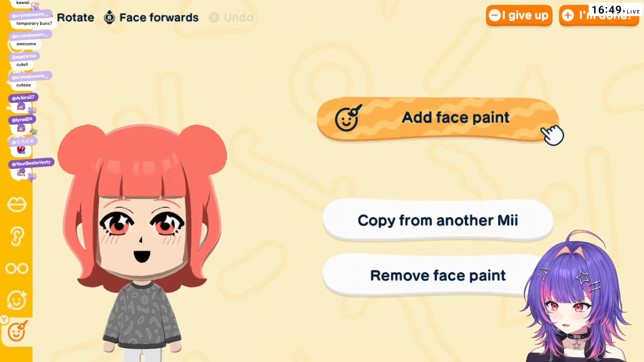Click the LIVE timer overlay
Image resolution: width=644 pixels, height=362 pixels.
tap(615, 10)
